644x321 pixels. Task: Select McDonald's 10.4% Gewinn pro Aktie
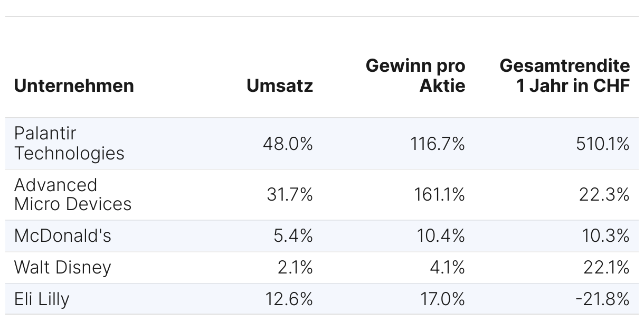(x=441, y=236)
